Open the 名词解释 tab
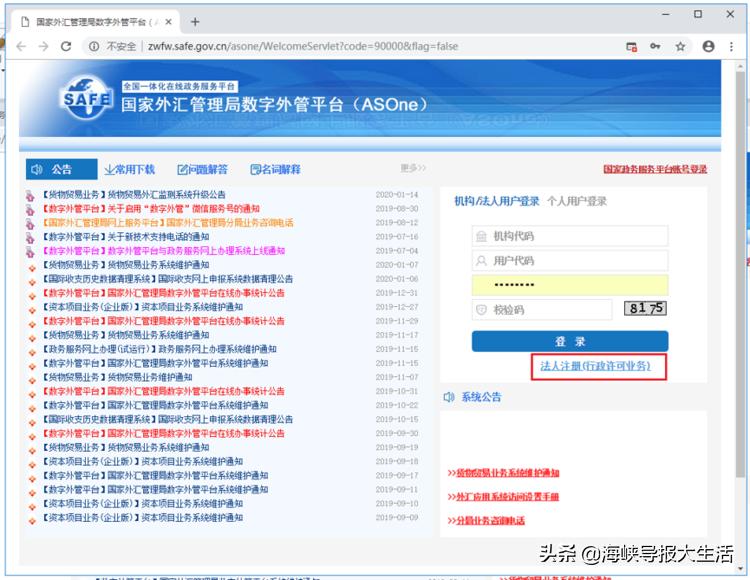Screen dimensions: 750x580 click(x=276, y=169)
